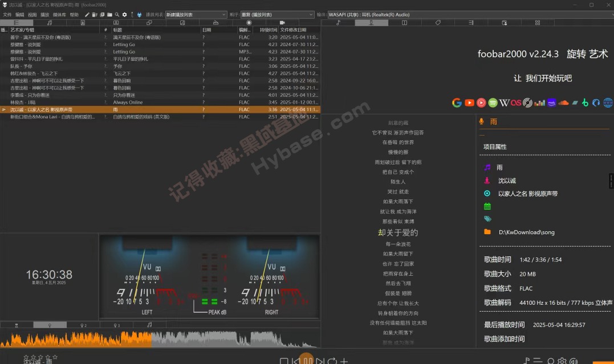Click the YouTube icon in the web links row
This screenshot has width=614, height=364.
pyautogui.click(x=469, y=103)
